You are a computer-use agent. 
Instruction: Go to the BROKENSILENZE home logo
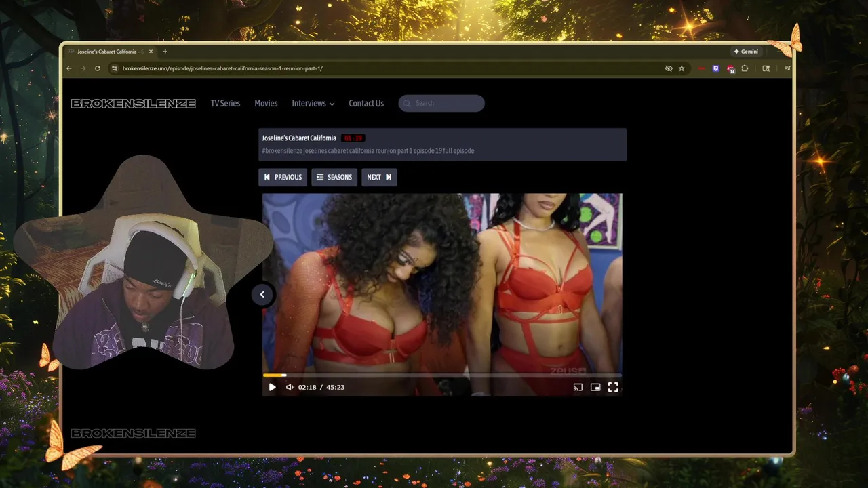[134, 104]
